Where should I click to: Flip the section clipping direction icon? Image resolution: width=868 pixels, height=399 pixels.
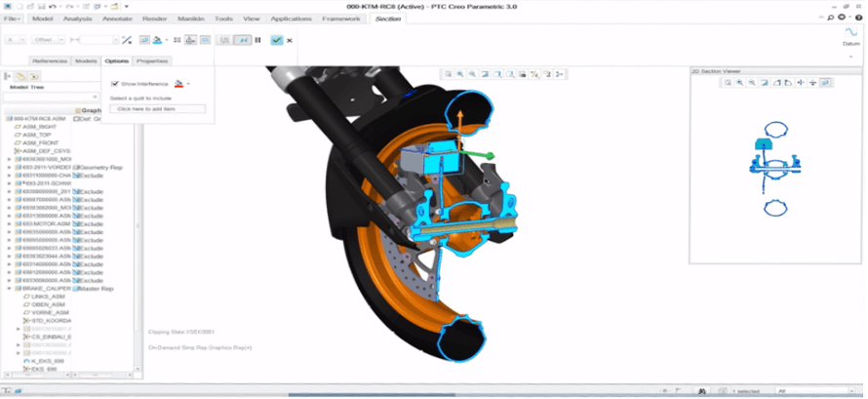[x=127, y=40]
